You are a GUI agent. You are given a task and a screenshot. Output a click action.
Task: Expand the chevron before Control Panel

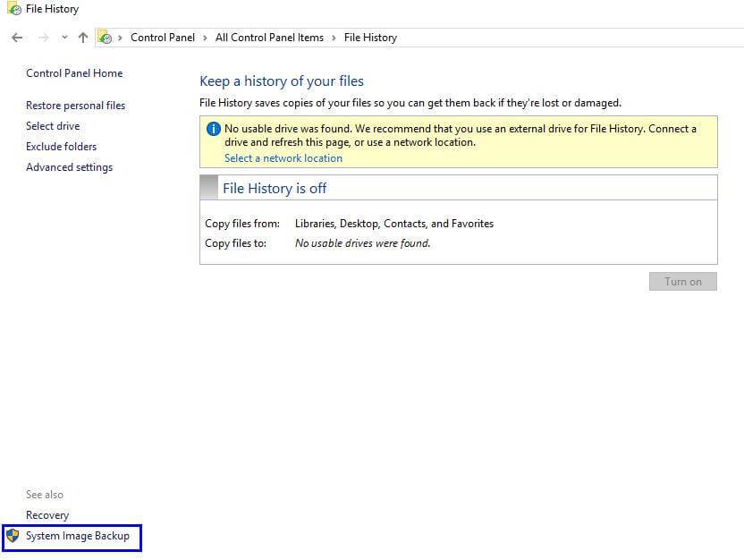(120, 38)
